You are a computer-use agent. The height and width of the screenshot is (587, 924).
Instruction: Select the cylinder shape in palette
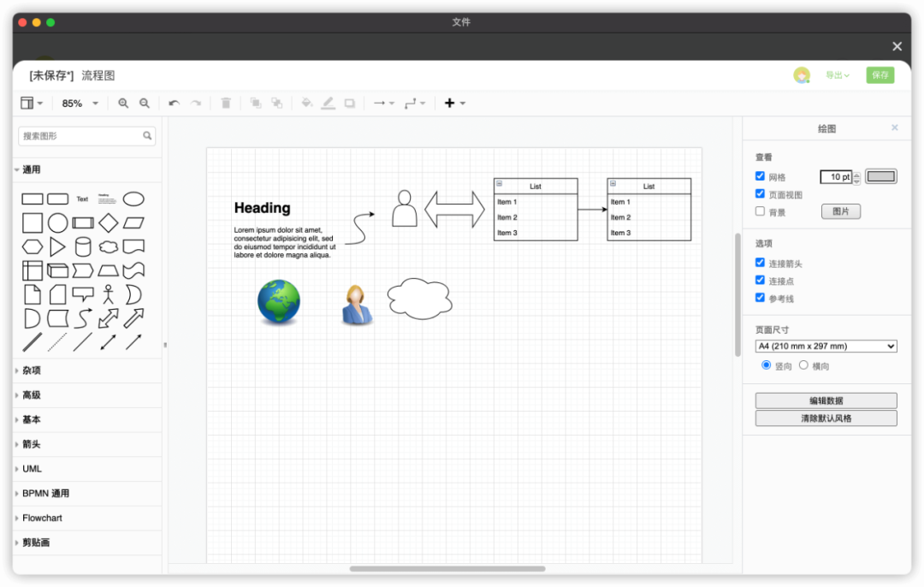(83, 246)
